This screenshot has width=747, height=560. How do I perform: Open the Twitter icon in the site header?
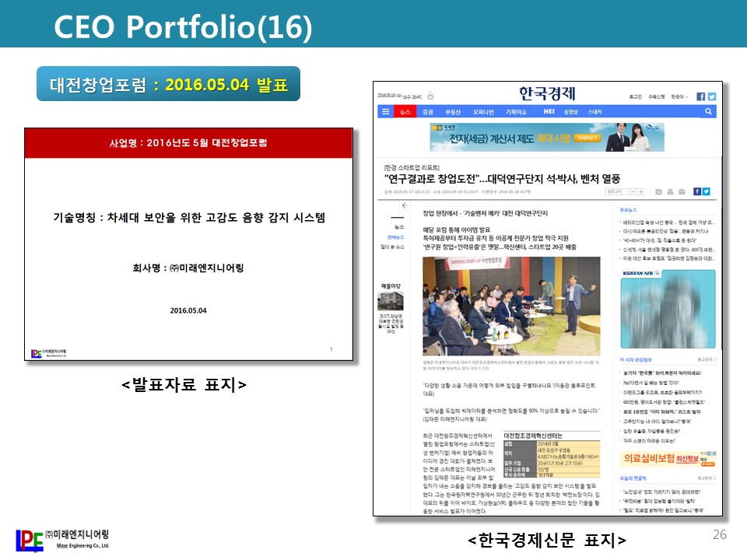tap(712, 96)
